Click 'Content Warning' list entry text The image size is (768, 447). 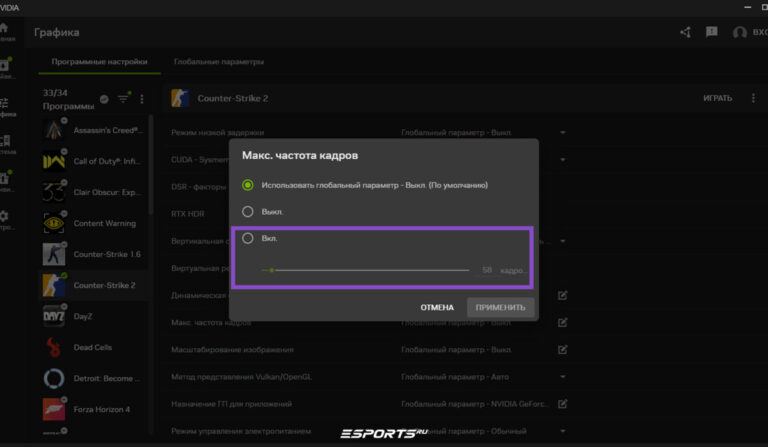pyautogui.click(x=105, y=223)
